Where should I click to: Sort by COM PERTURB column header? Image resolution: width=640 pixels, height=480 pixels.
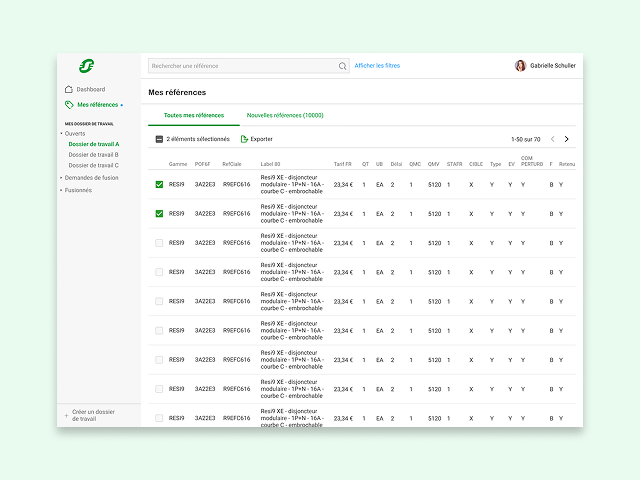click(x=532, y=161)
